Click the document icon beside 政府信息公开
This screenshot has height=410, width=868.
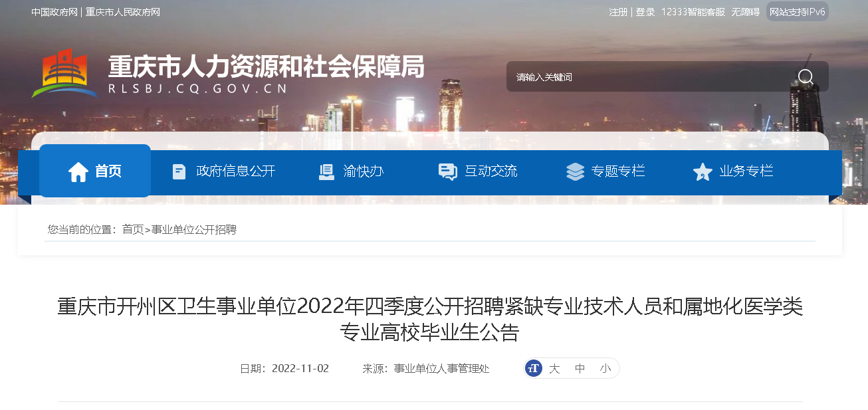coord(179,171)
